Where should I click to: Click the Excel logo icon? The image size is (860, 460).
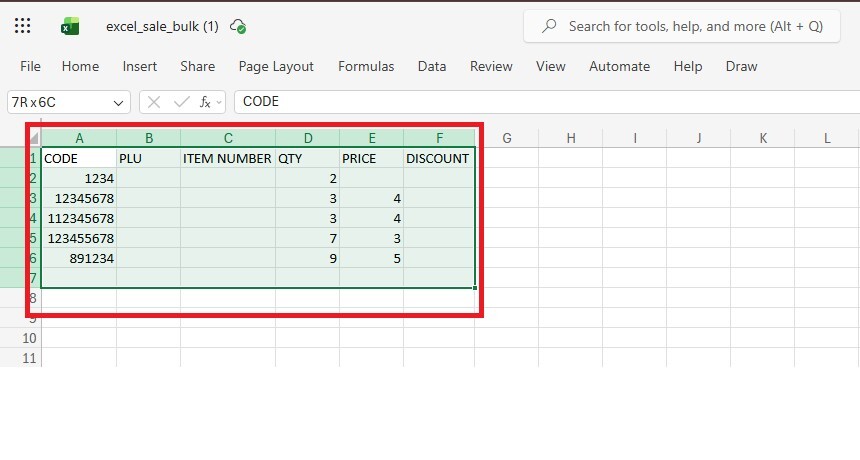[x=70, y=26]
